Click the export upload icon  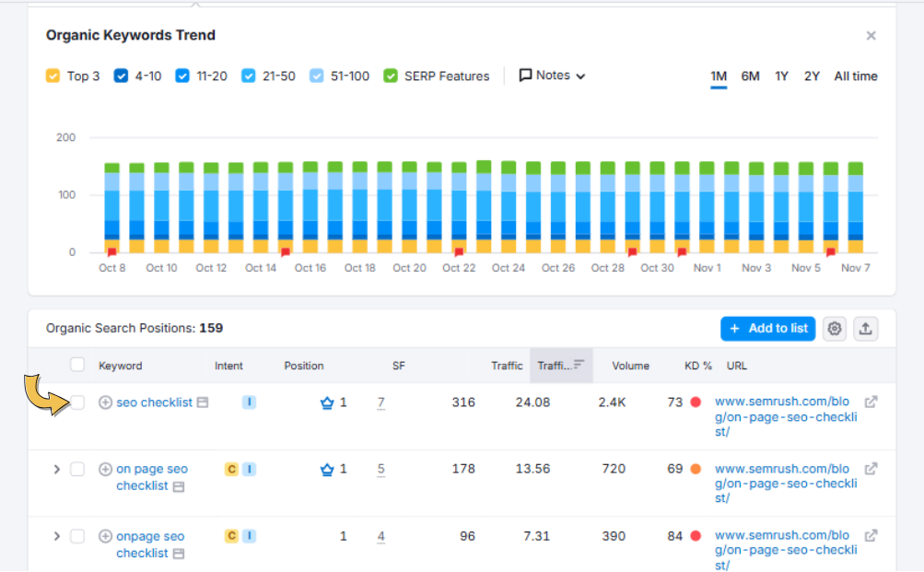point(866,329)
